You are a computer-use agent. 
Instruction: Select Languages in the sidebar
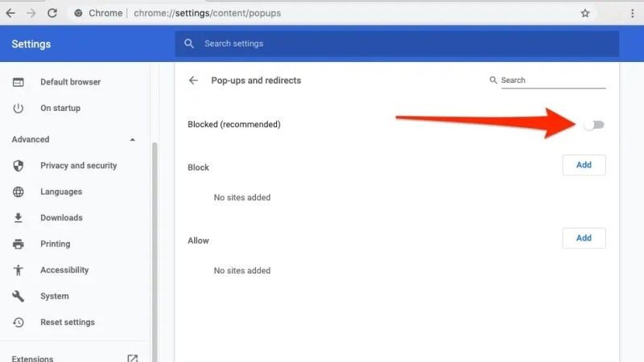61,191
